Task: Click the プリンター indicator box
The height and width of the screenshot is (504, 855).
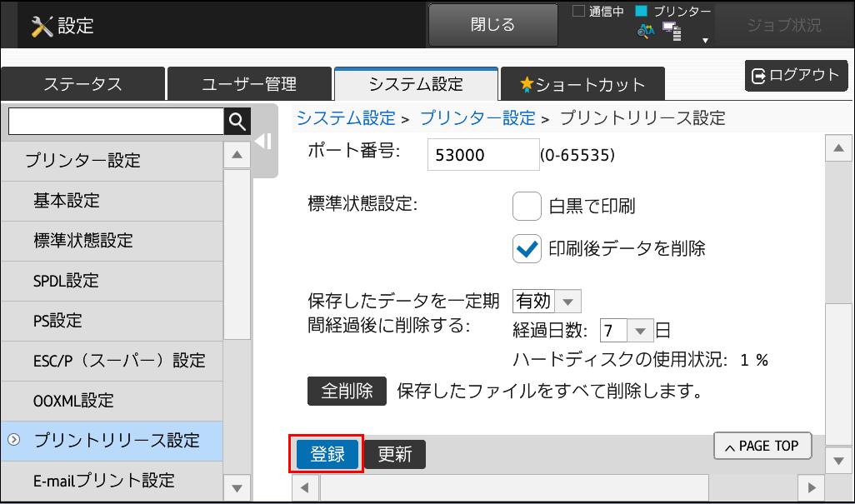Action: pos(642,11)
